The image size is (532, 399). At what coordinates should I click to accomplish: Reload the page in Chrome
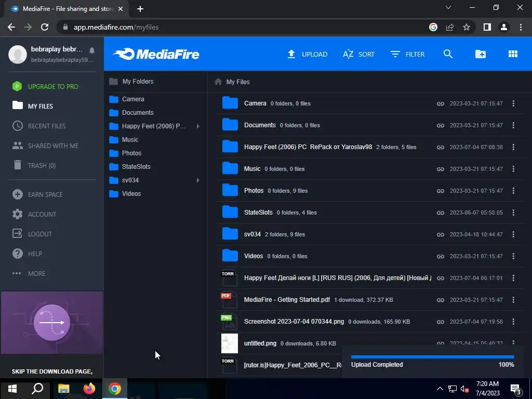tap(45, 27)
